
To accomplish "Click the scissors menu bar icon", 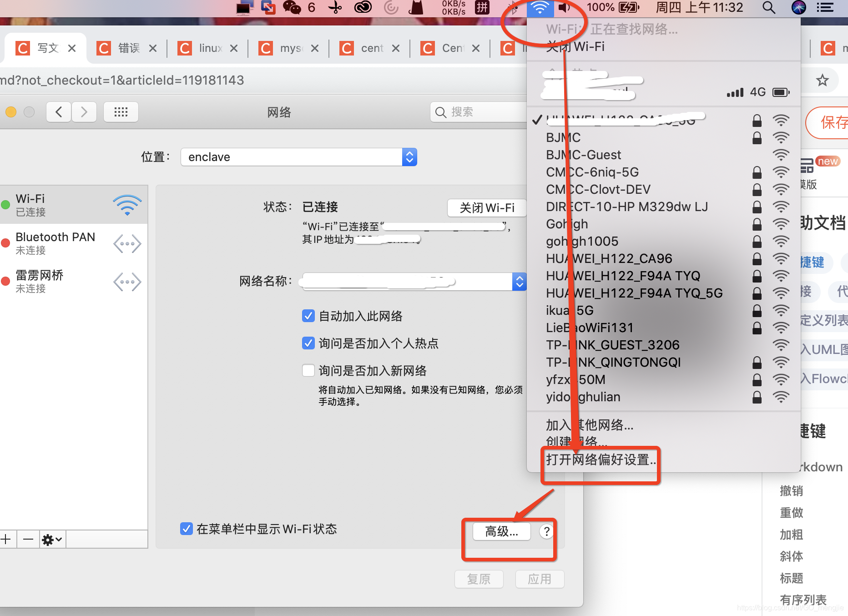I will click(x=335, y=8).
